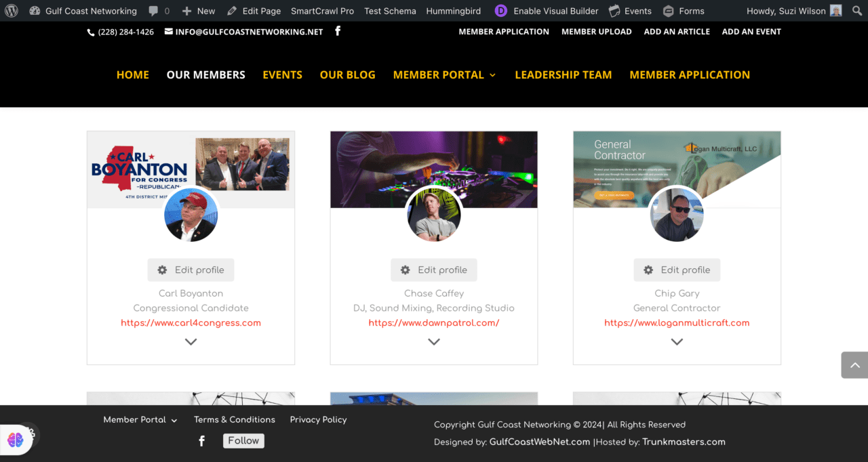Click the Edit Page admin link

tap(254, 11)
